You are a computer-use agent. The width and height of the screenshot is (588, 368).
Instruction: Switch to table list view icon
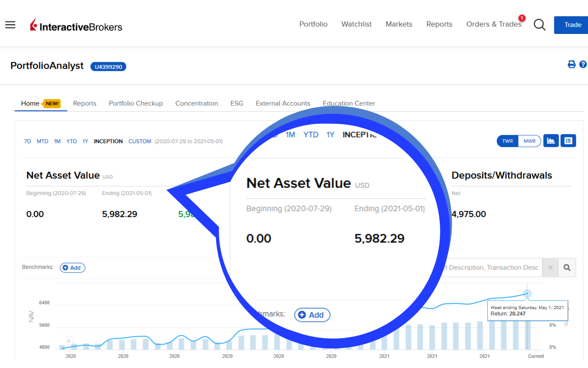tap(568, 141)
